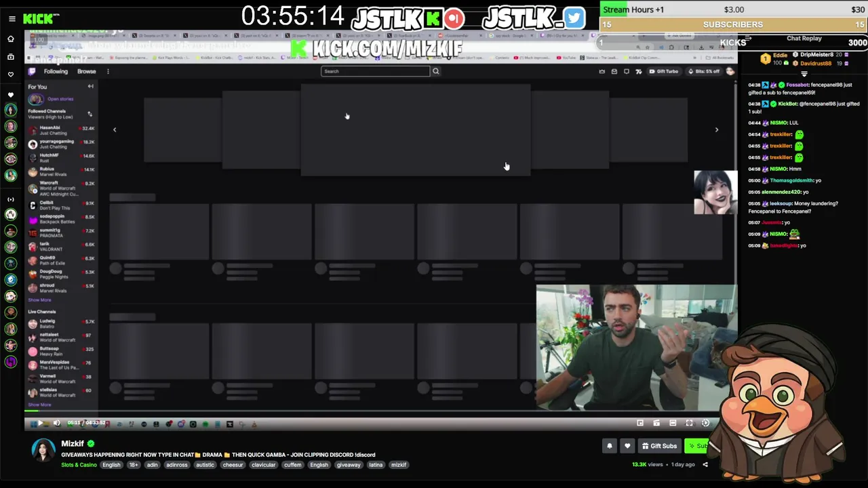Click the Twitch search magnifier button
Viewport: 868px width, 488px height.
click(436, 71)
